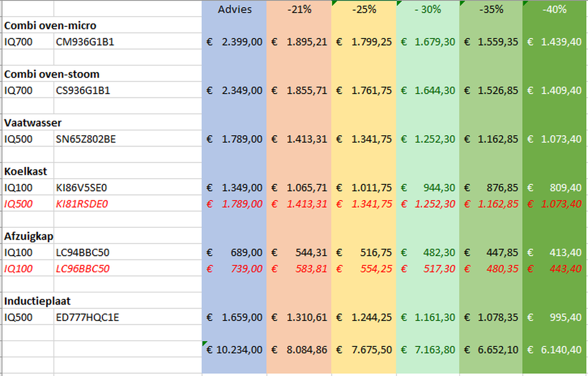Click the total advies cell 10.234,00
The image size is (588, 376).
(234, 350)
